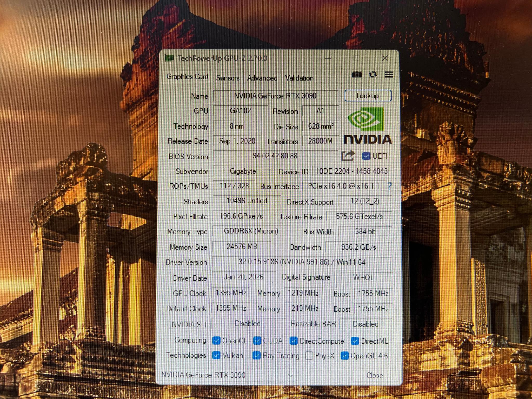
Task: Click the ROPs/TMUs value 112 / 328
Action: [234, 186]
